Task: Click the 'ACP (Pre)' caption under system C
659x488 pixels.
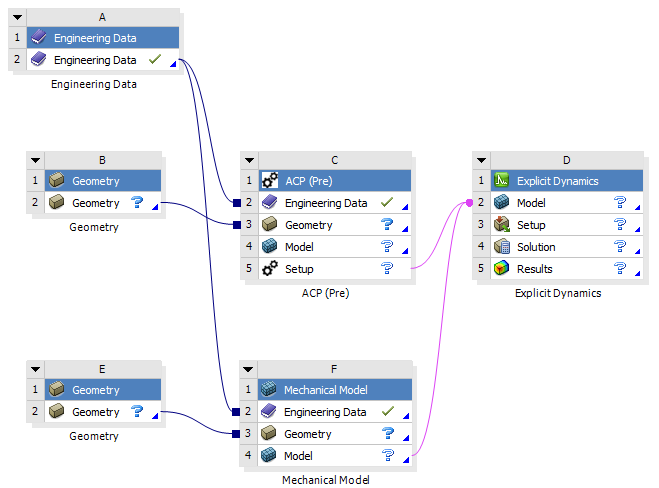Action: (x=325, y=293)
